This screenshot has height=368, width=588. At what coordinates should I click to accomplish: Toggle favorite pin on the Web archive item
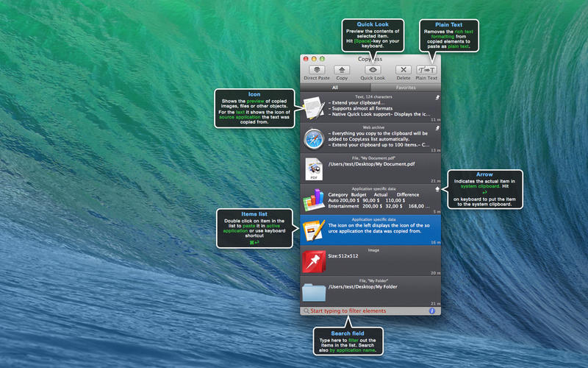coord(437,127)
